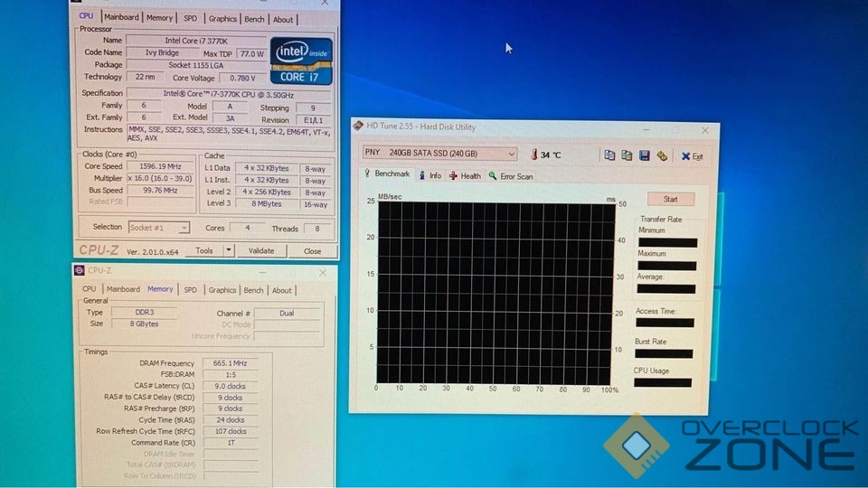Switch to SPD tab in lower CPU-Z window
Image resolution: width=868 pixels, height=488 pixels.
tap(191, 290)
